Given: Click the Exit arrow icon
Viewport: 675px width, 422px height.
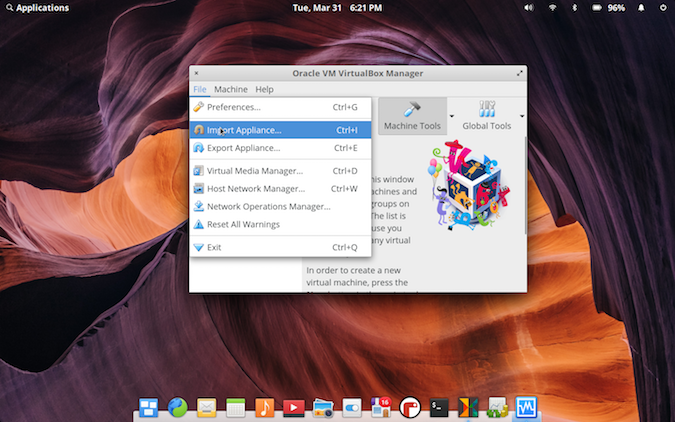Looking at the screenshot, I should (x=198, y=247).
